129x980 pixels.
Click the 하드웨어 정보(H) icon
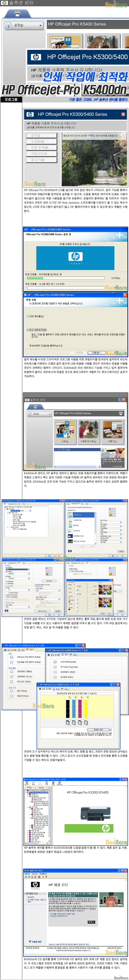pyautogui.click(x=55, y=677)
